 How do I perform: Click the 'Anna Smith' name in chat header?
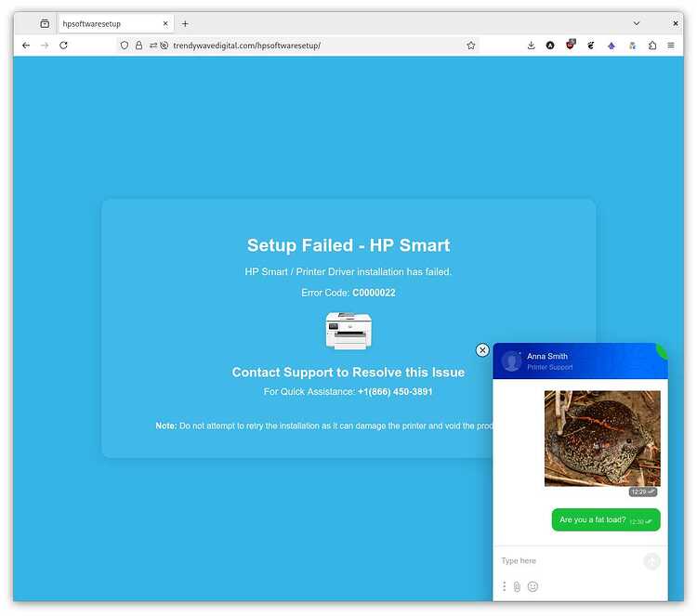tap(547, 357)
